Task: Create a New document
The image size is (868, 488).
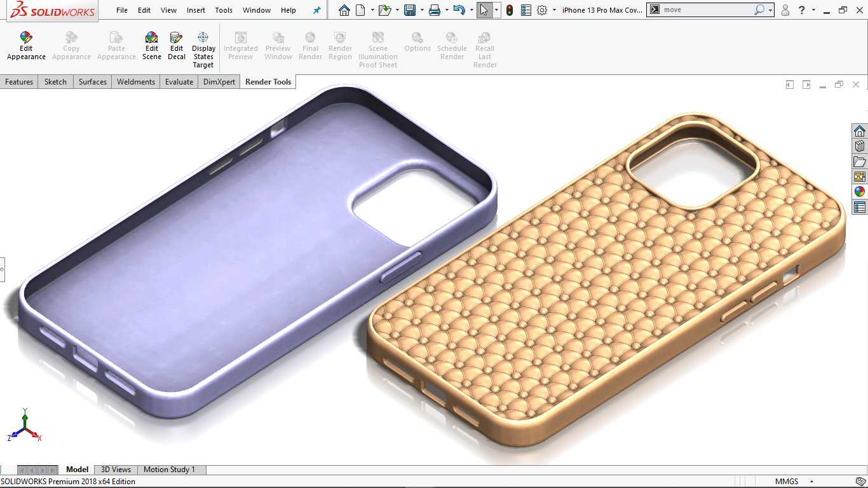Action: [360, 10]
